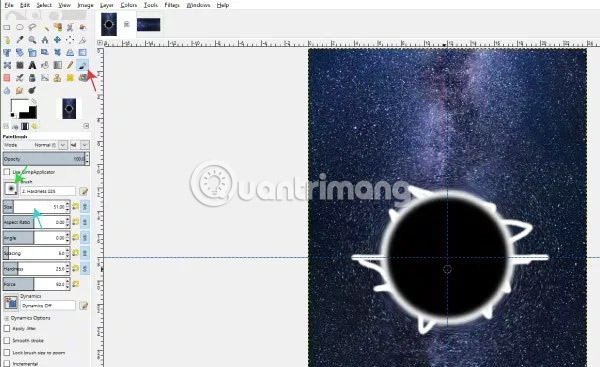
Task: Adjust the Force value stepper arrows
Action: point(68,284)
